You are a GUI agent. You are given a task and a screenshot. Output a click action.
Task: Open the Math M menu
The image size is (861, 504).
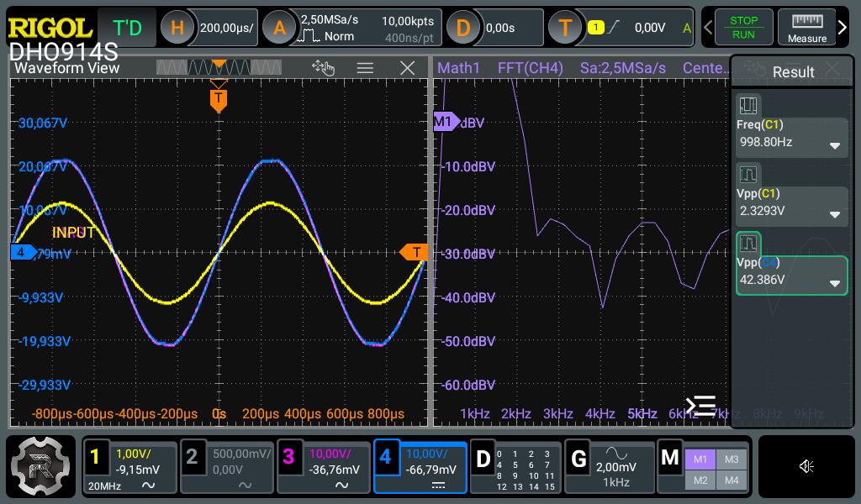tap(670, 458)
